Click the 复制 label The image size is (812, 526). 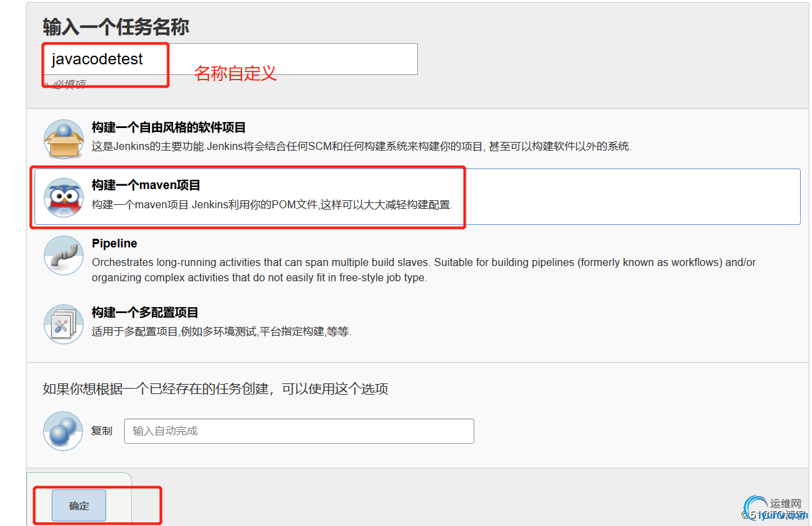click(x=101, y=431)
